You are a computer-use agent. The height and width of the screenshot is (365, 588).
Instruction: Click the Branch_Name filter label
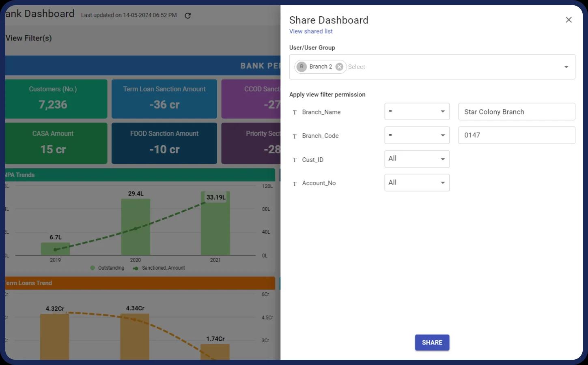coord(321,112)
